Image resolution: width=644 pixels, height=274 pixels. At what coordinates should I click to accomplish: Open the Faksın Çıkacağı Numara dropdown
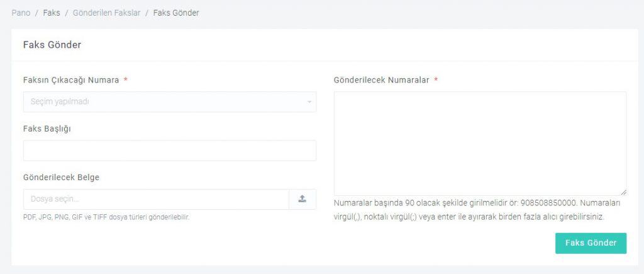pyautogui.click(x=170, y=101)
